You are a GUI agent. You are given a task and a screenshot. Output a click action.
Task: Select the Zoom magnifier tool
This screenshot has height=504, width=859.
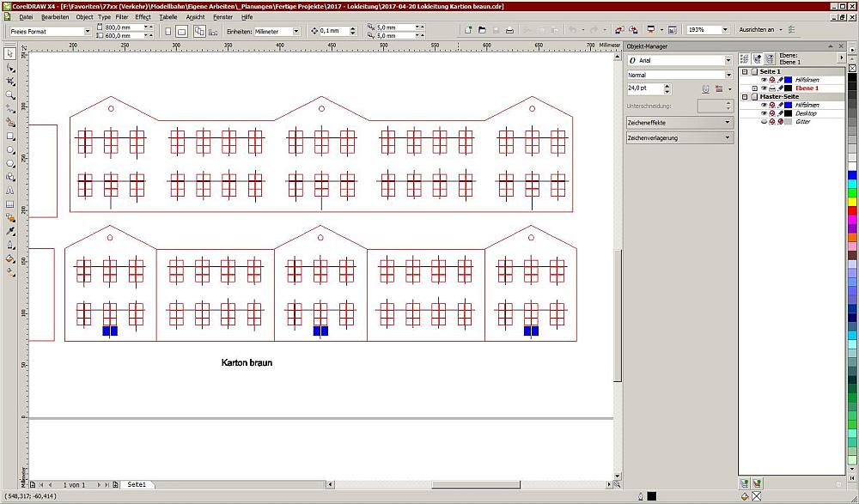[9, 94]
